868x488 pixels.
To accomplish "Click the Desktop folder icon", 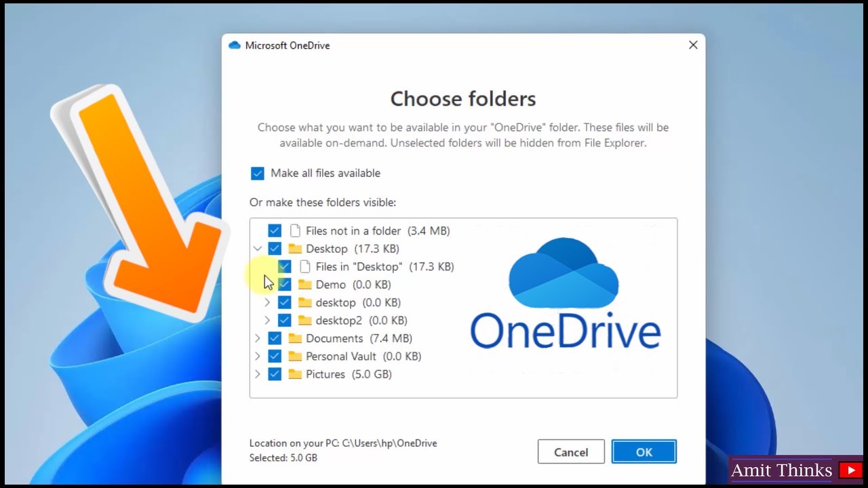I will (295, 249).
